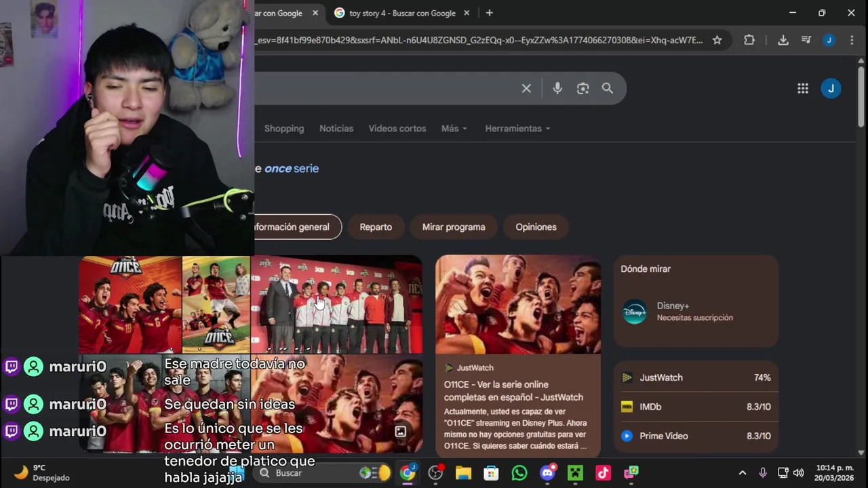Click JustWatch source label on card
The width and height of the screenshot is (868, 488).
(469, 367)
